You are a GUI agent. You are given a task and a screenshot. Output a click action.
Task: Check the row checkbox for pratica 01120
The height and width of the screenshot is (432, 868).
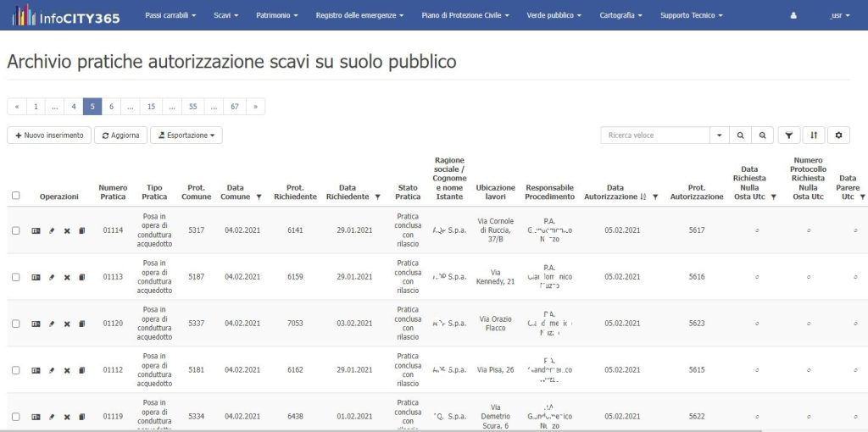coord(15,324)
